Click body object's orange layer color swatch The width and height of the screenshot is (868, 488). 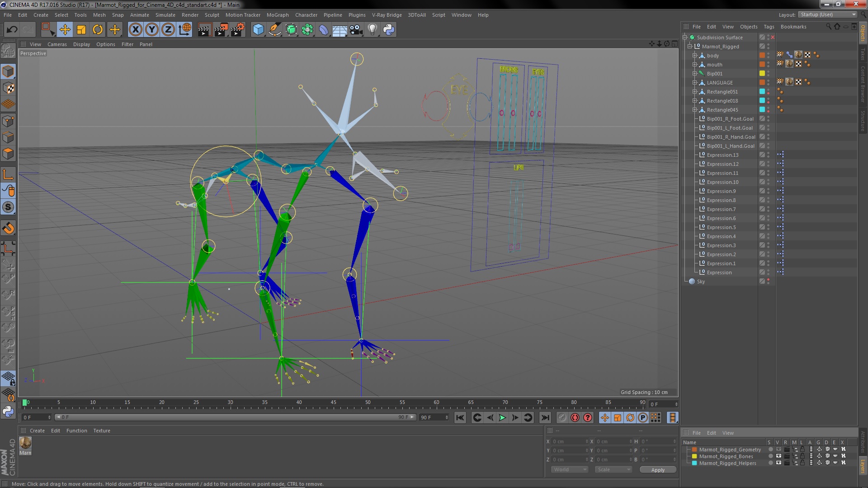point(762,56)
